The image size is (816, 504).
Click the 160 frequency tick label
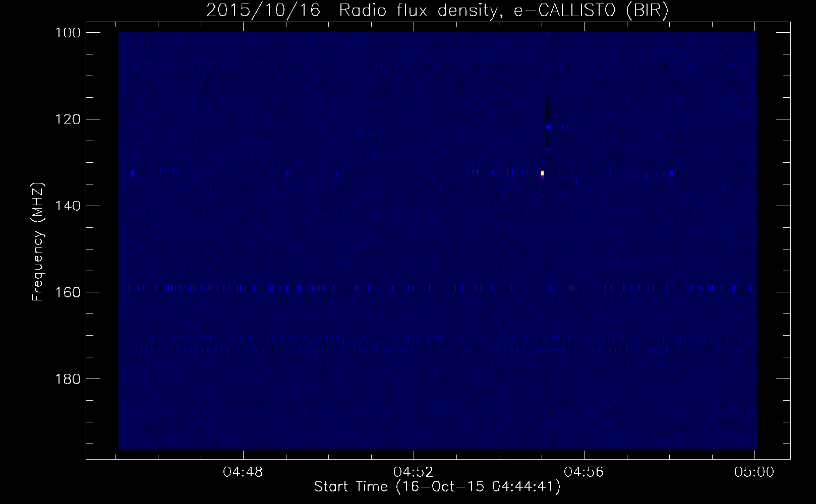tap(68, 292)
